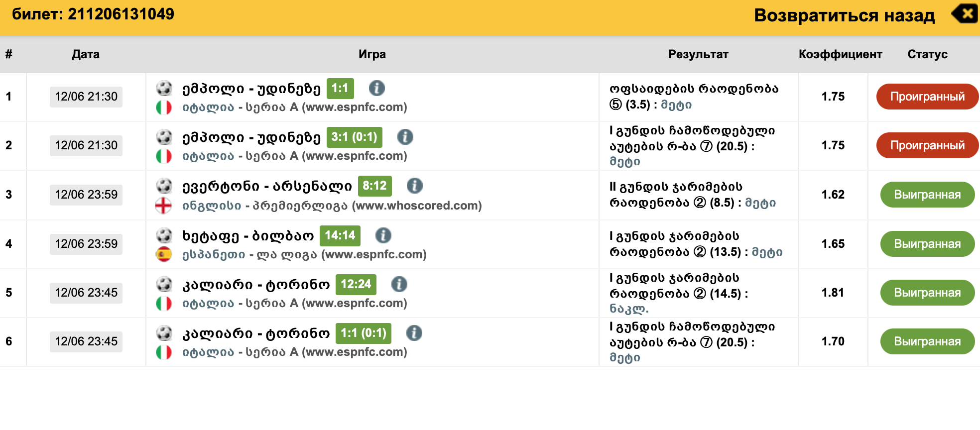Click info icon beside the 14:14 score

383,235
